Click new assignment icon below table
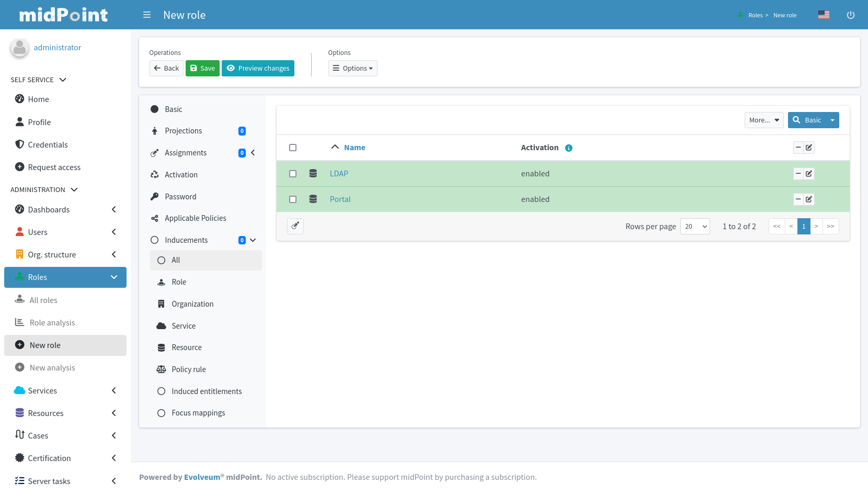Viewport: 868px width, 494px height. 295,226
